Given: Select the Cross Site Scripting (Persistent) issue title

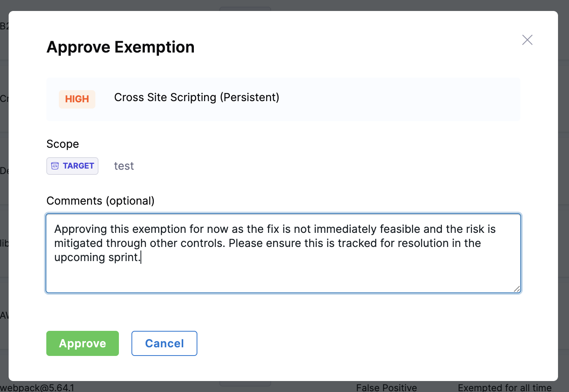Looking at the screenshot, I should (197, 97).
